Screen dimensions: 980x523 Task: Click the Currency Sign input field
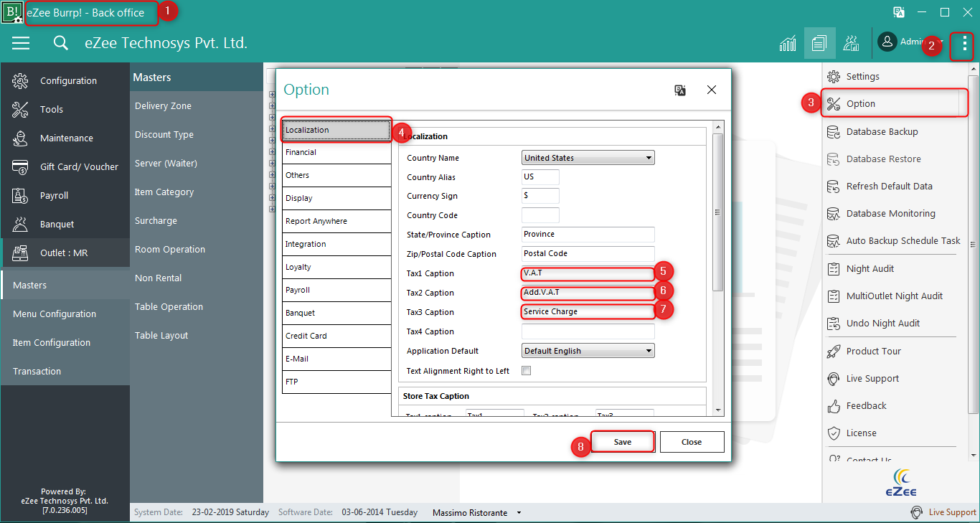click(x=540, y=196)
